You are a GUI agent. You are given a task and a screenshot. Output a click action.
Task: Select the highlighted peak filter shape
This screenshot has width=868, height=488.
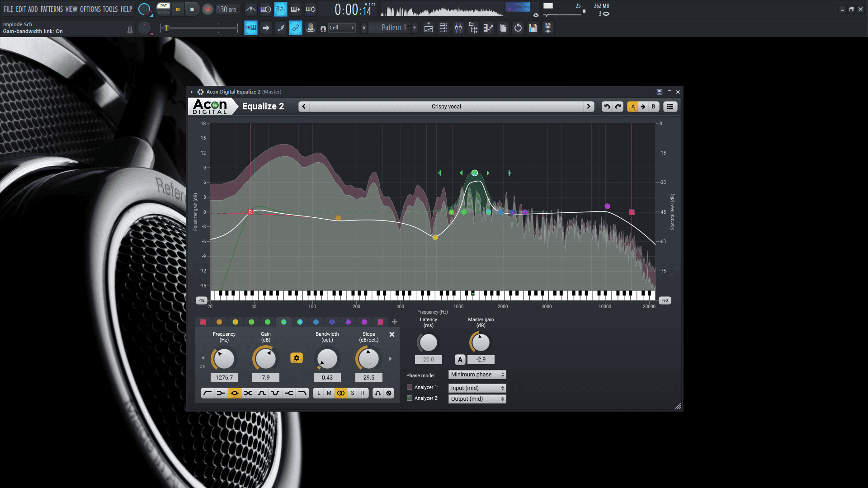coord(235,393)
